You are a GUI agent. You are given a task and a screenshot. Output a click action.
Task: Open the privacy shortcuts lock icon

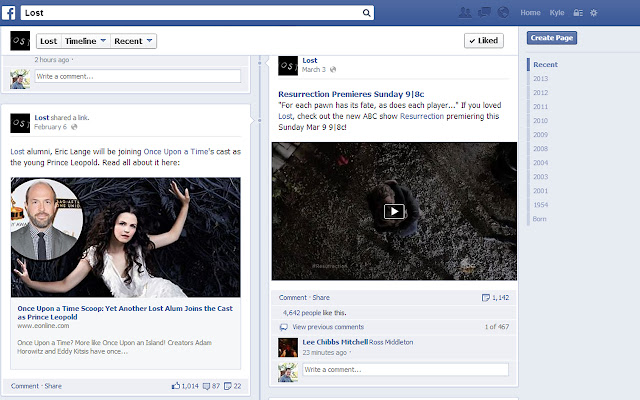[x=578, y=13]
